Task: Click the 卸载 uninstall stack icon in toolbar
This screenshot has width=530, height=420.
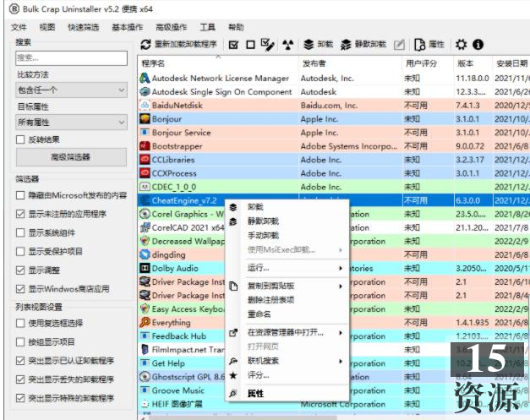Action: (309, 44)
